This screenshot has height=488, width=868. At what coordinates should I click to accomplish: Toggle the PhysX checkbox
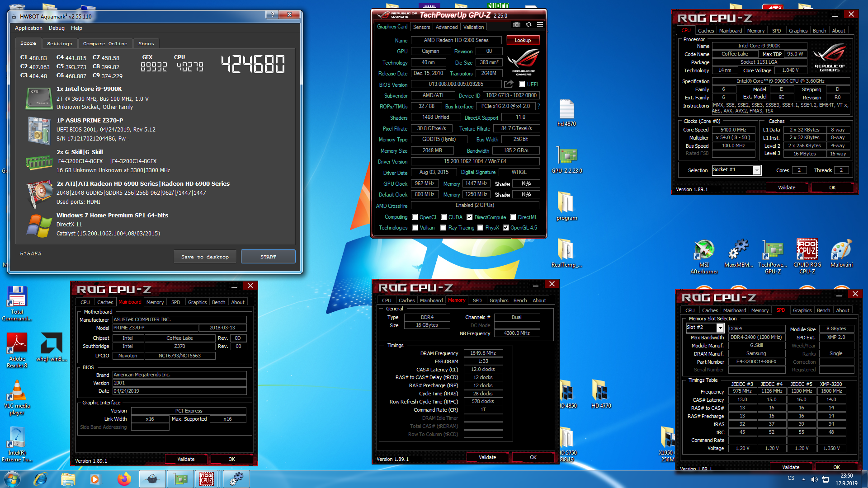(x=481, y=228)
